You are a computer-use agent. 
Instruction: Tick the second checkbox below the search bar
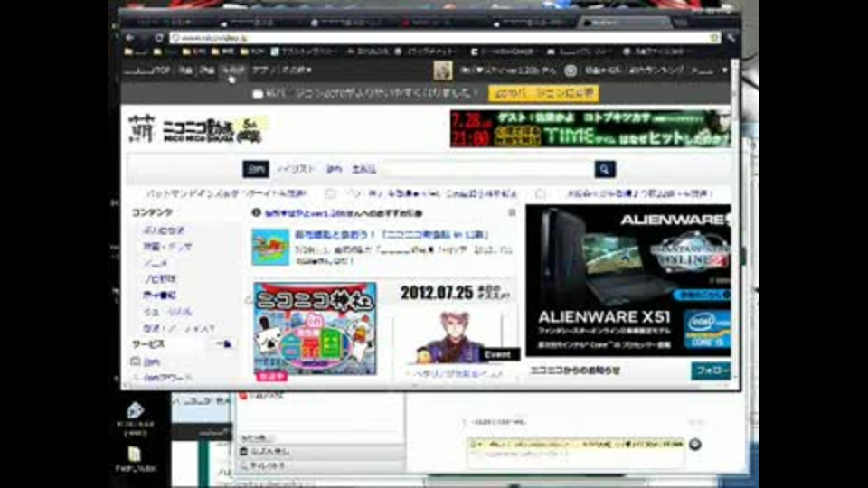click(x=540, y=193)
